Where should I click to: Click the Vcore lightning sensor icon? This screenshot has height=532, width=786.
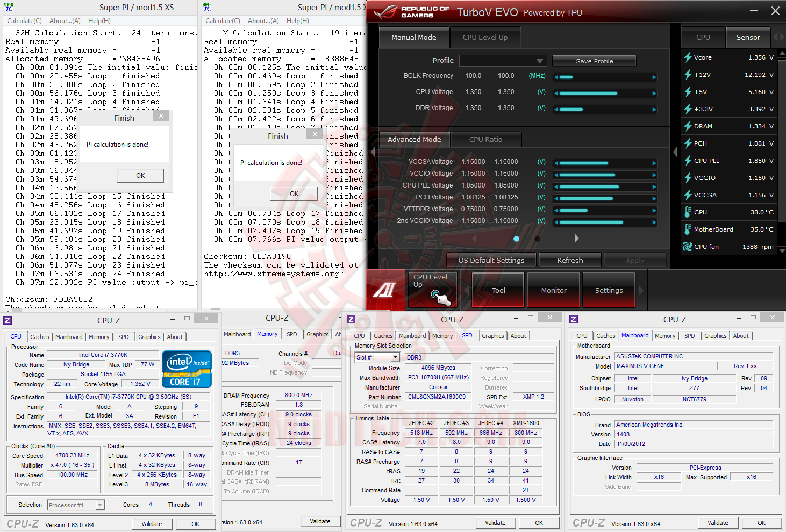(x=688, y=57)
